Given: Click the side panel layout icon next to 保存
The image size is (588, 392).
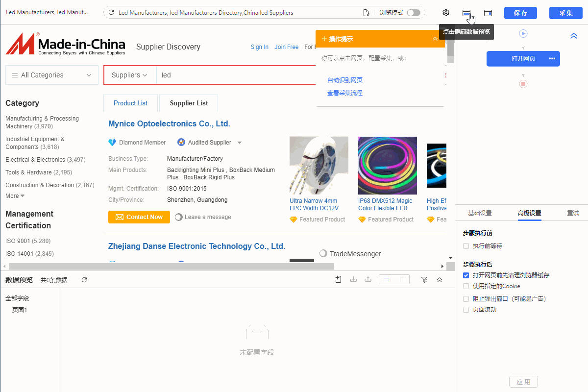Looking at the screenshot, I should pos(488,13).
